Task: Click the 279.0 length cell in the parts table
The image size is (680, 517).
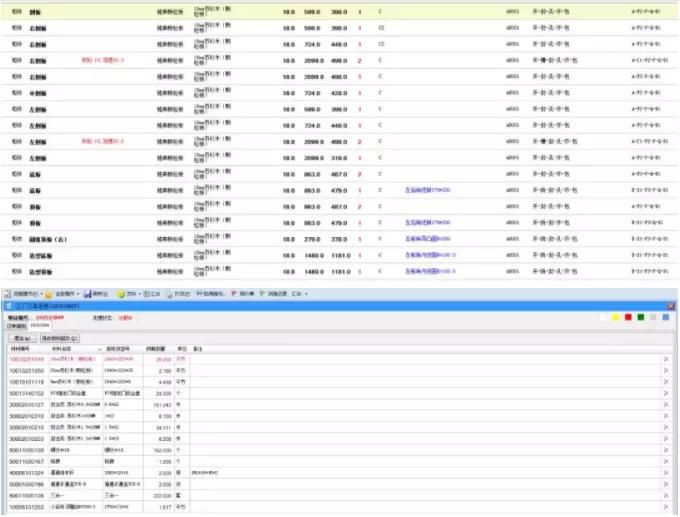Action: pyautogui.click(x=312, y=239)
